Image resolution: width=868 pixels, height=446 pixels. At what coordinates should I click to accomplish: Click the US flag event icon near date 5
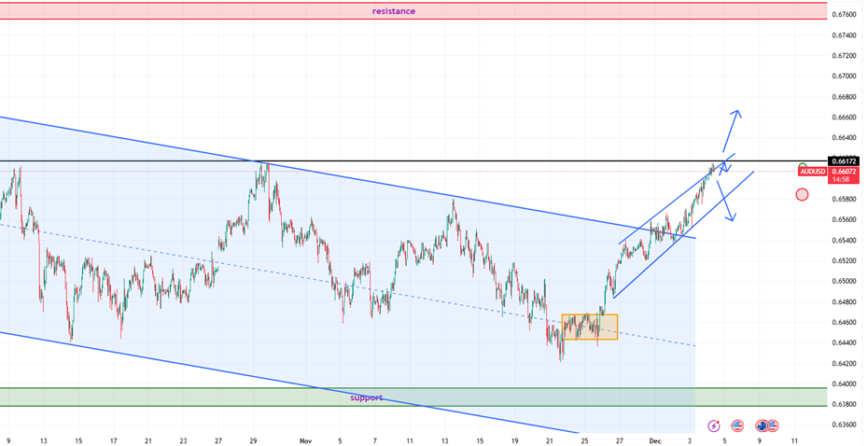tap(737, 425)
